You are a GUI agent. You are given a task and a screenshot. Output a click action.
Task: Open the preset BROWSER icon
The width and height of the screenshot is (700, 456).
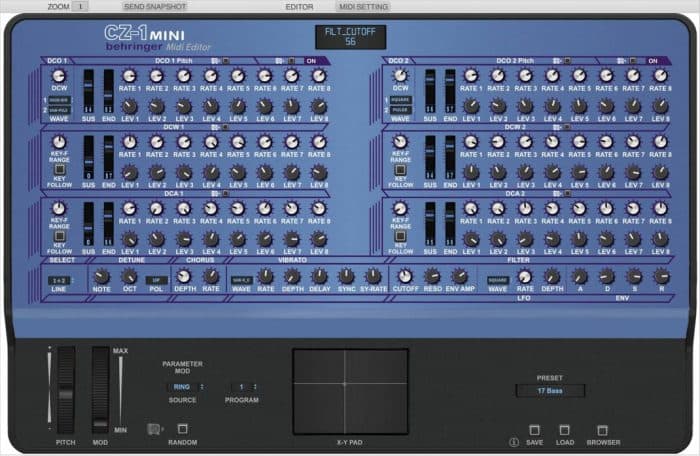[x=602, y=430]
